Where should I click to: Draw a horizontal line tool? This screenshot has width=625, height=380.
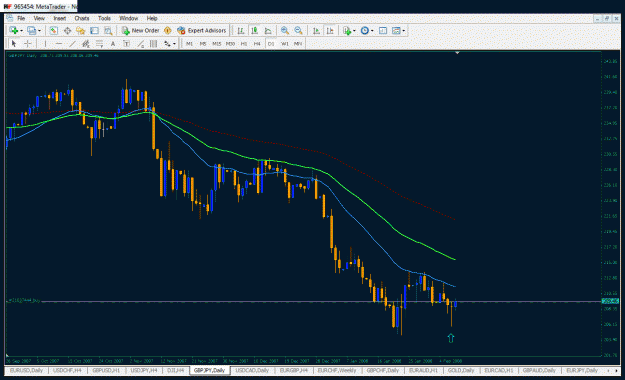point(59,43)
